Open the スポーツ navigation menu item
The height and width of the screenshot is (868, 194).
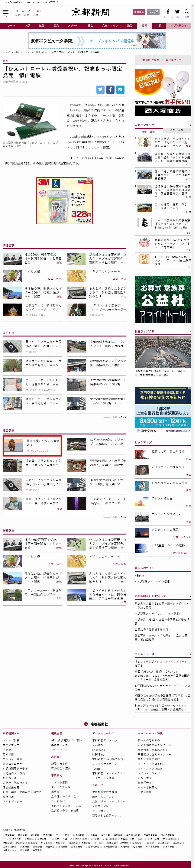click(x=73, y=26)
